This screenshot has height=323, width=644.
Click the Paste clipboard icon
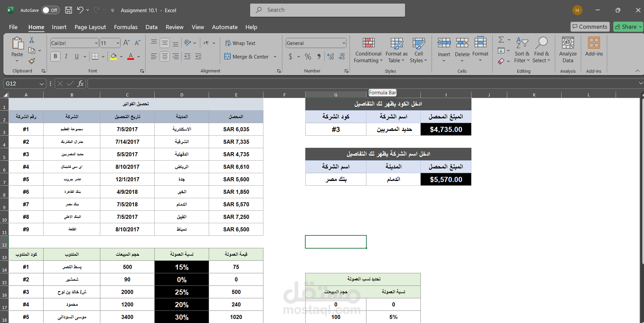click(x=17, y=44)
